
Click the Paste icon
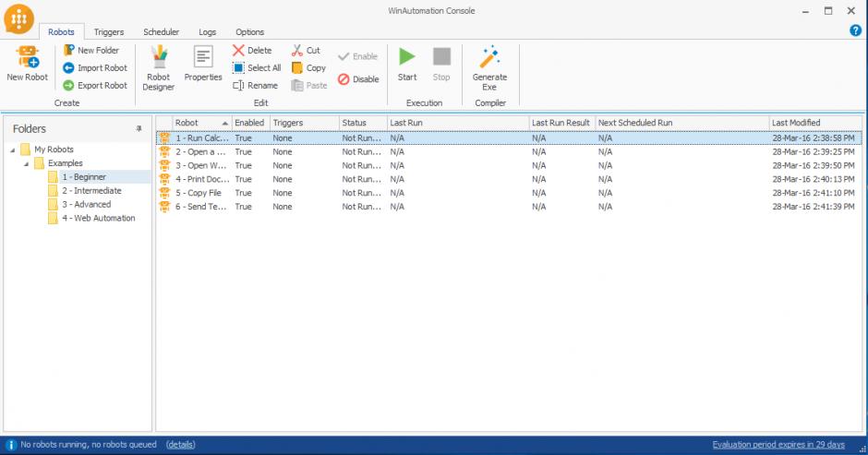pyautogui.click(x=297, y=85)
